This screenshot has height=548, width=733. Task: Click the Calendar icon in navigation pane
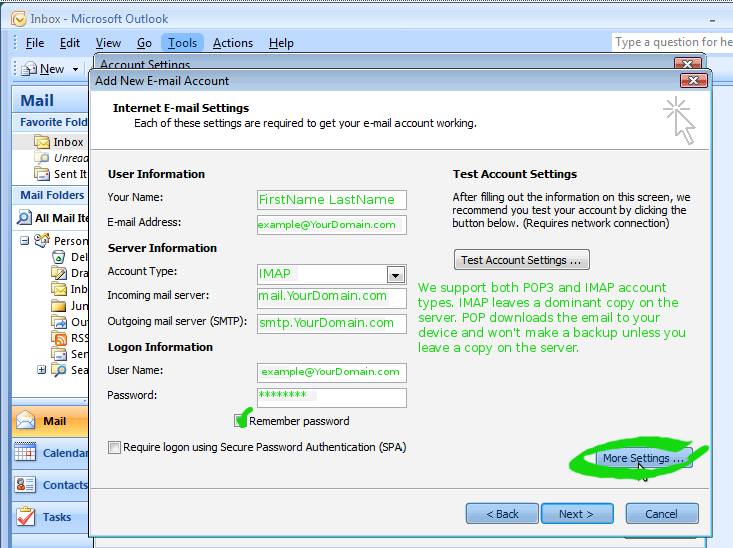click(x=25, y=453)
